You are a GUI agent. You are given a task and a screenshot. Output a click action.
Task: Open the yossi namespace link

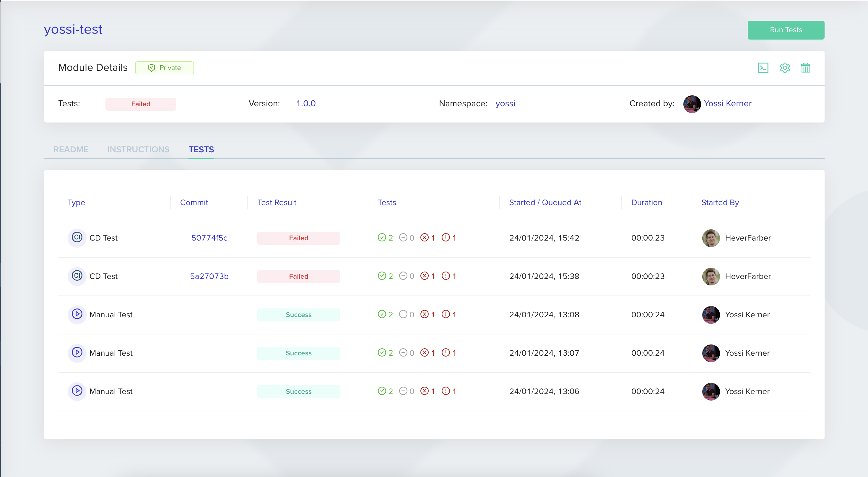point(505,104)
